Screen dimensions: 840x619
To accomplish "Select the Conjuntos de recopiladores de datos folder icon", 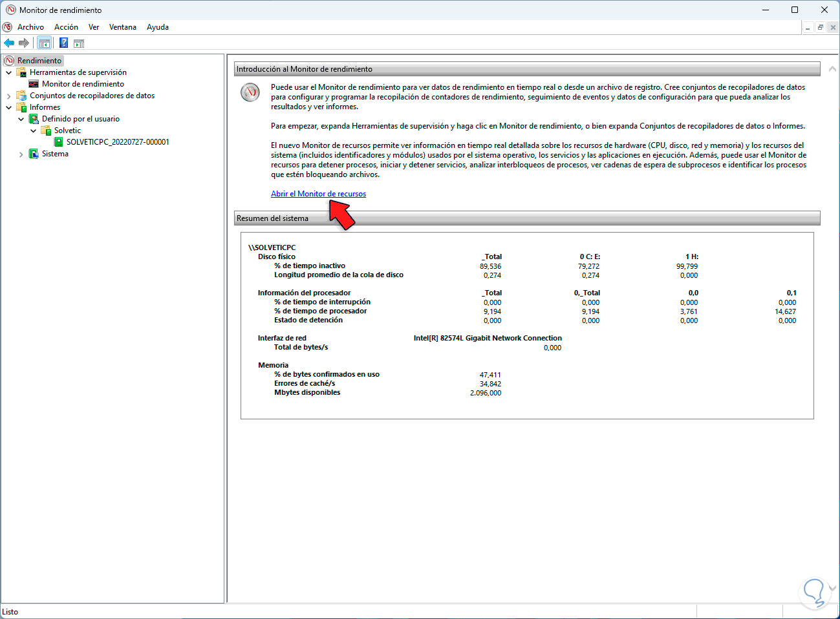I will tap(21, 96).
